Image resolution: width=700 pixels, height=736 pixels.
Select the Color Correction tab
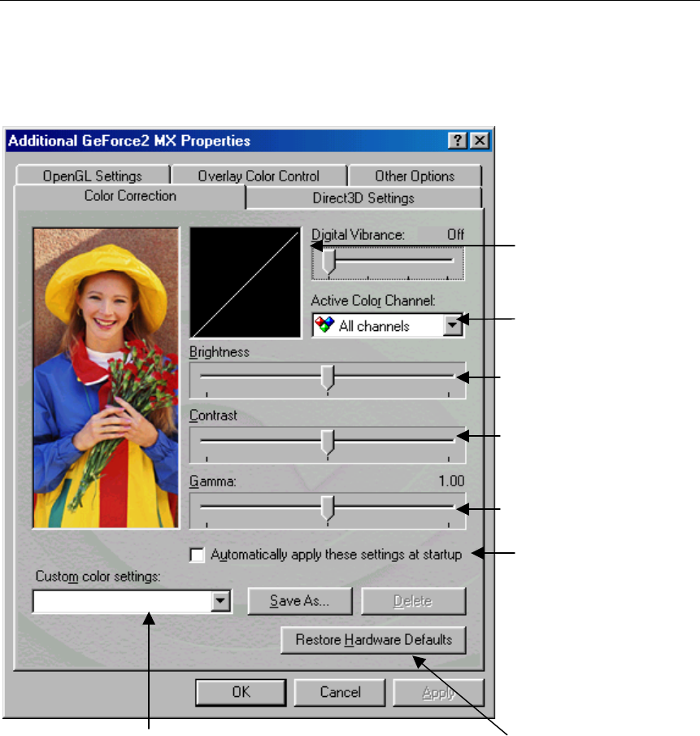(130, 196)
